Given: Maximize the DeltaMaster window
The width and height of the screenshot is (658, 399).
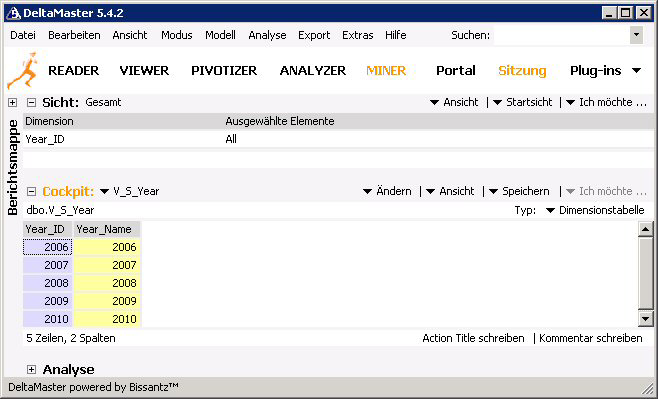Looking at the screenshot, I should (x=625, y=13).
